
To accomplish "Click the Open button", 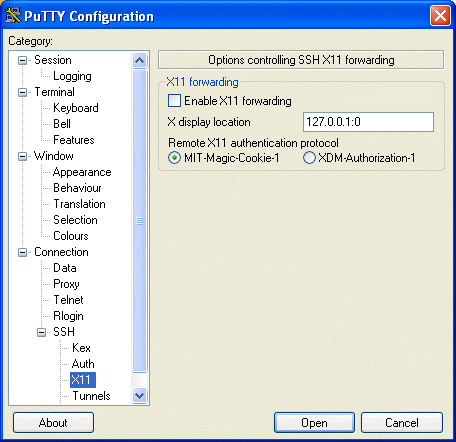I will (314, 423).
